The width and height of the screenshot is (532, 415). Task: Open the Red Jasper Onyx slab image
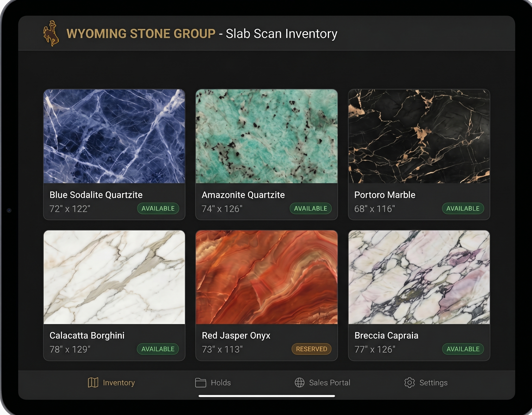click(x=266, y=277)
